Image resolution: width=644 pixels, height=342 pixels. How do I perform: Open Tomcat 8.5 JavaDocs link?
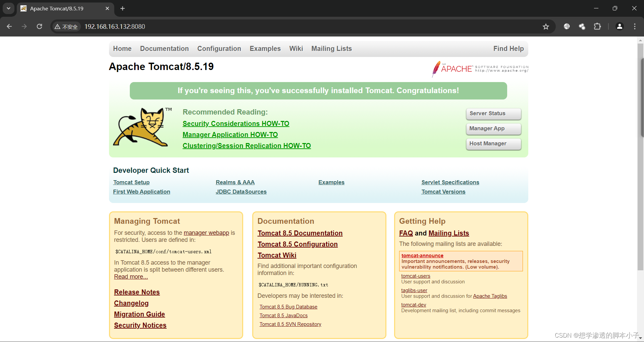283,316
